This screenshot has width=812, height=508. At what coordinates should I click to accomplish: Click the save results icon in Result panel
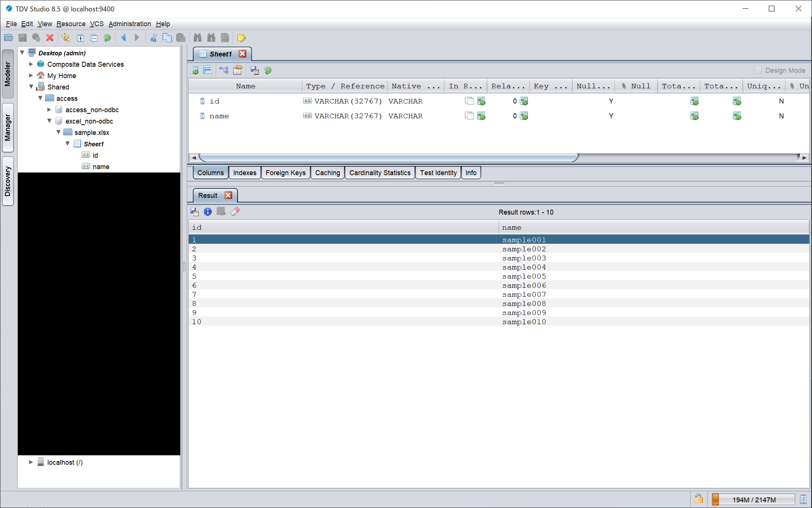pos(194,212)
